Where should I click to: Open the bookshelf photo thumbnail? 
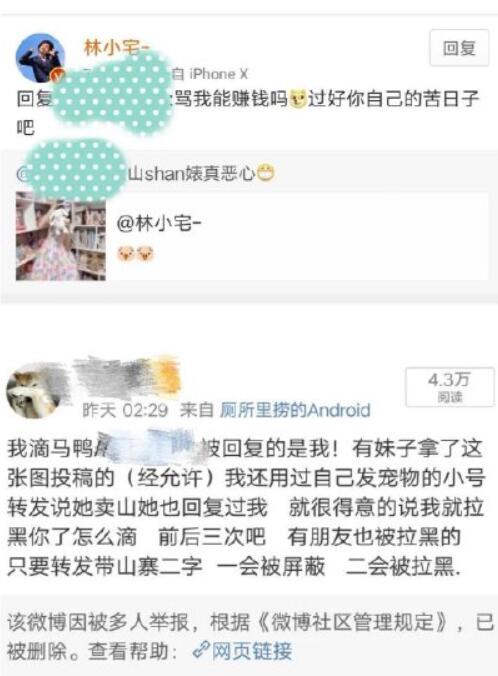point(61,237)
